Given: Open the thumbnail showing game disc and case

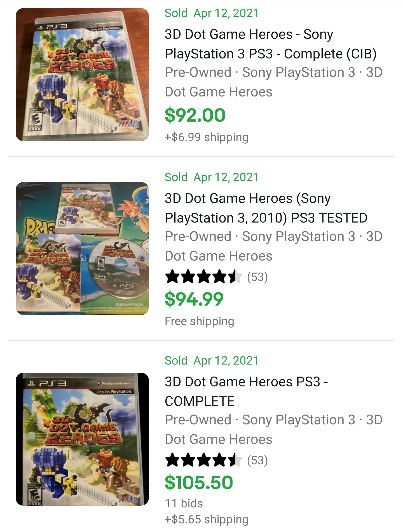Looking at the screenshot, I should (x=82, y=249).
